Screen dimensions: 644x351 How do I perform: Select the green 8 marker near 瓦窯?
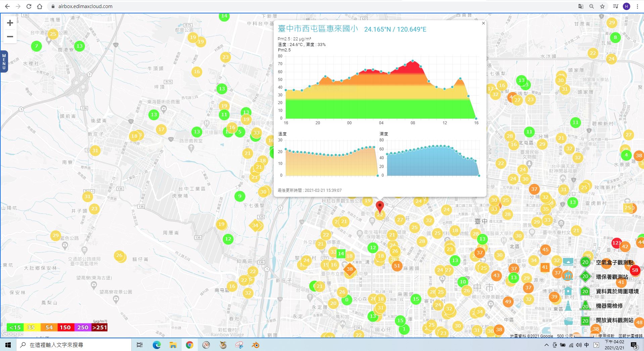click(x=615, y=37)
